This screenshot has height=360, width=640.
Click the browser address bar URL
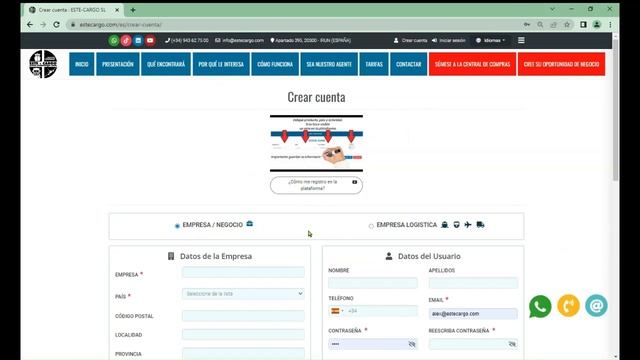[x=120, y=24]
